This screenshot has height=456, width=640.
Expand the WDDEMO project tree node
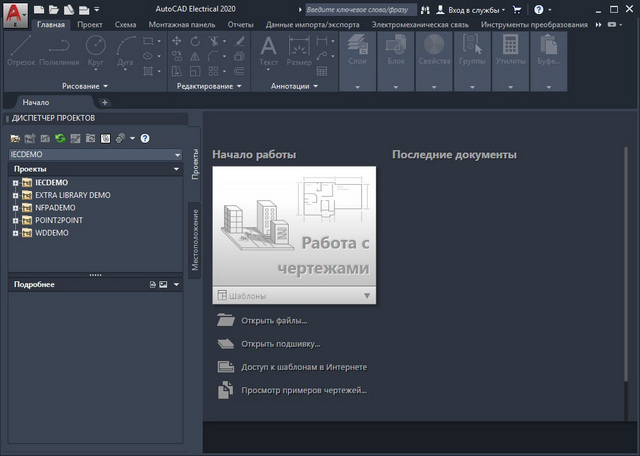15,232
